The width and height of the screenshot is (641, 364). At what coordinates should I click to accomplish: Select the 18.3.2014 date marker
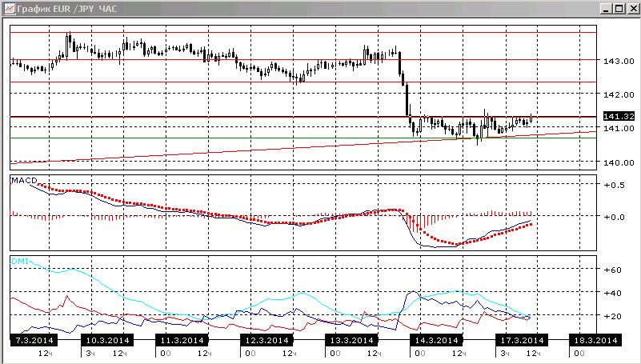pos(595,340)
